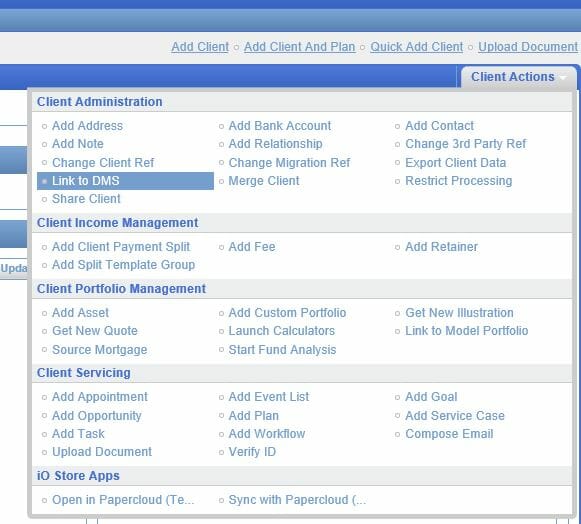Image resolution: width=581 pixels, height=524 pixels.
Task: Click Client Portfolio Management header
Action: (121, 289)
